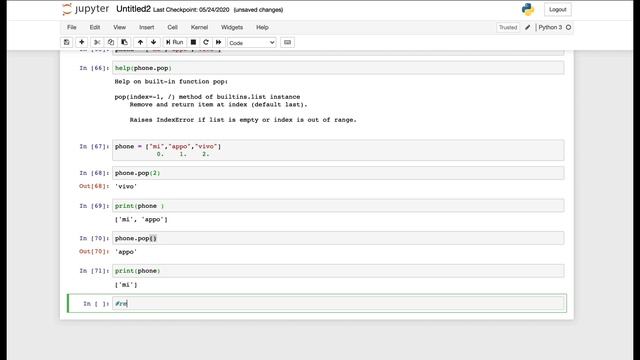Click the Trusted notebook indicator
This screenshot has height=360, width=640.
click(x=508, y=27)
